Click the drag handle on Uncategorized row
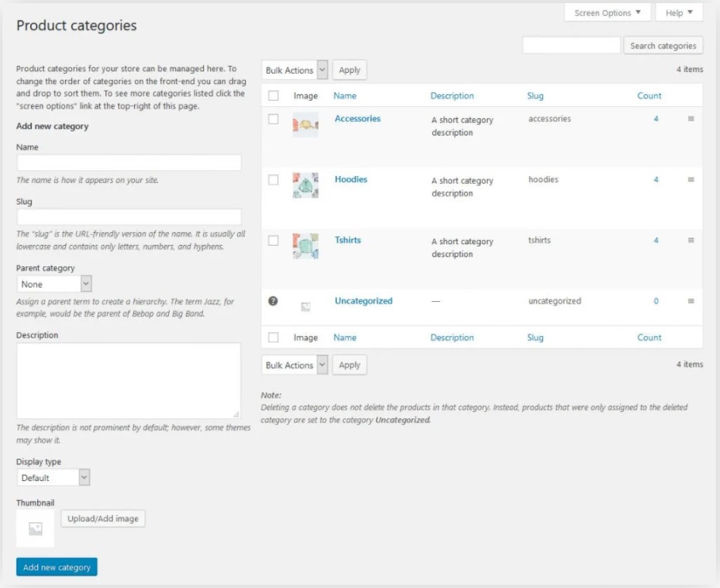The width and height of the screenshot is (720, 588). click(691, 301)
